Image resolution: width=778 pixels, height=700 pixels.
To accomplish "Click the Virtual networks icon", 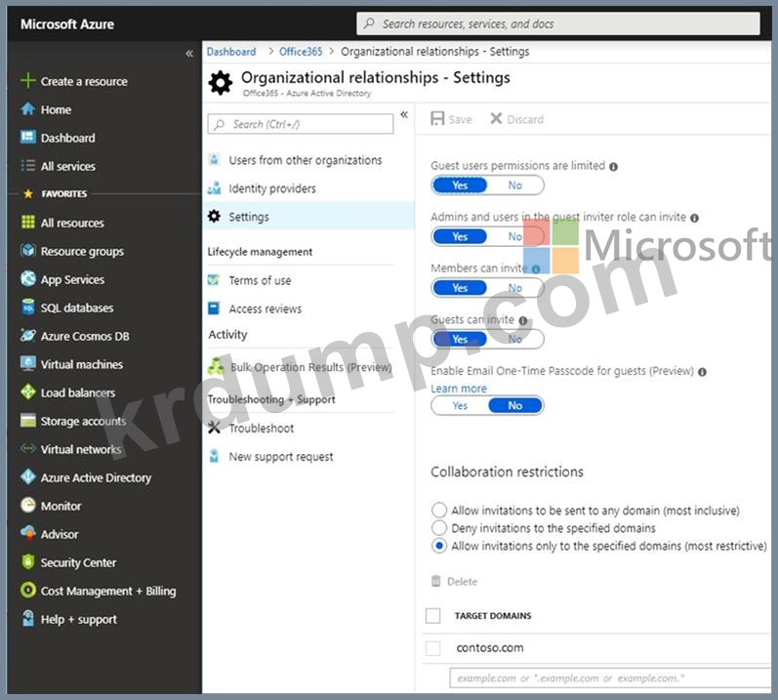I will tap(27, 448).
